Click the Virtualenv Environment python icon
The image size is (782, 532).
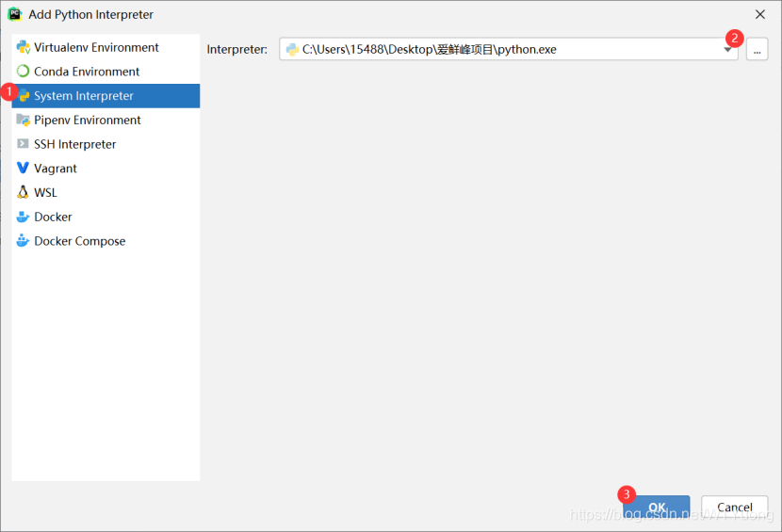pos(23,47)
